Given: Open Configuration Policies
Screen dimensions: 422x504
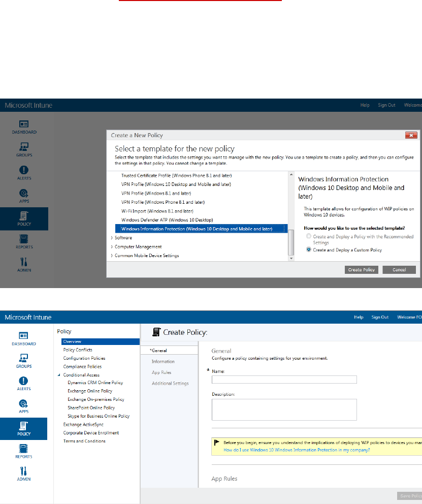Looking at the screenshot, I should click(x=84, y=358).
